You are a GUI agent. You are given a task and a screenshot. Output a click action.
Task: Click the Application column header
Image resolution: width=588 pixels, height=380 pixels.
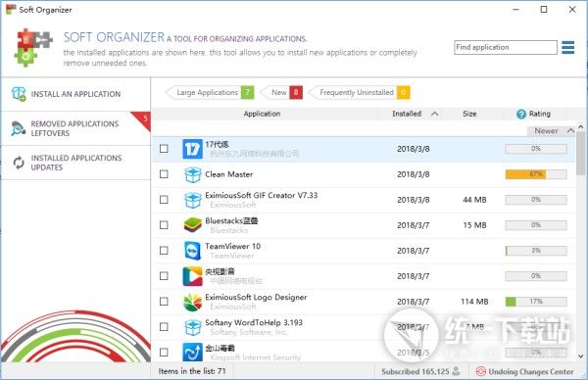262,114
